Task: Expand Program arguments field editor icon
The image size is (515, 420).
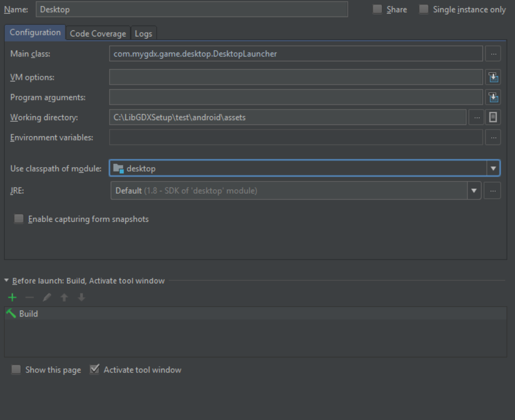Action: click(493, 97)
